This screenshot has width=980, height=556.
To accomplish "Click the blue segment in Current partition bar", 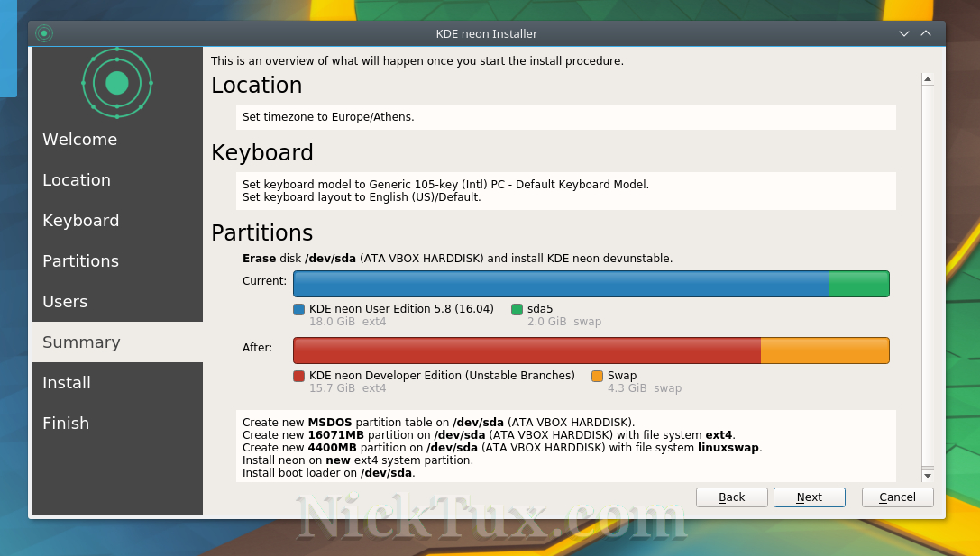I will tap(559, 284).
